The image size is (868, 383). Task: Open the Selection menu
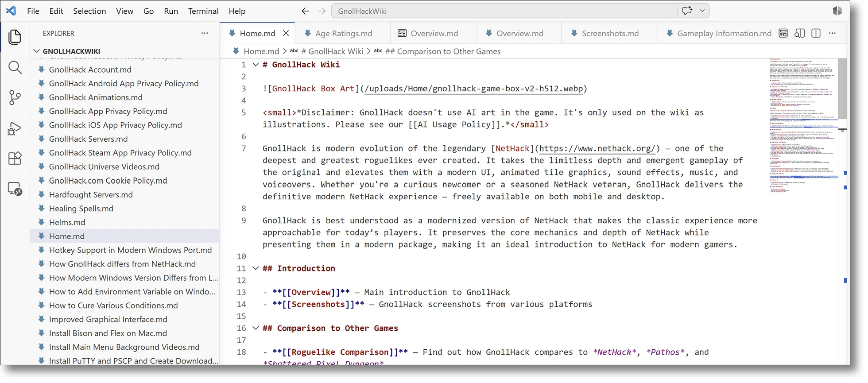tap(89, 11)
